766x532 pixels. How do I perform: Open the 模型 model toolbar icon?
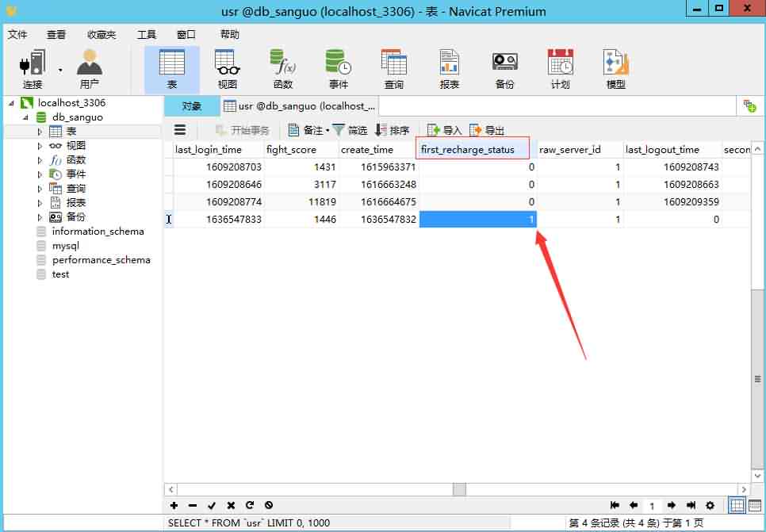(615, 68)
